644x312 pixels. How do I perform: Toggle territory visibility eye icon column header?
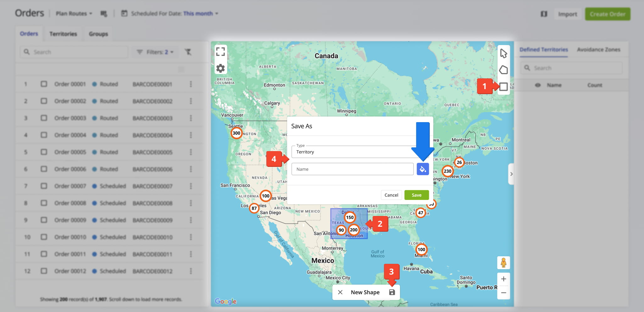(x=538, y=85)
